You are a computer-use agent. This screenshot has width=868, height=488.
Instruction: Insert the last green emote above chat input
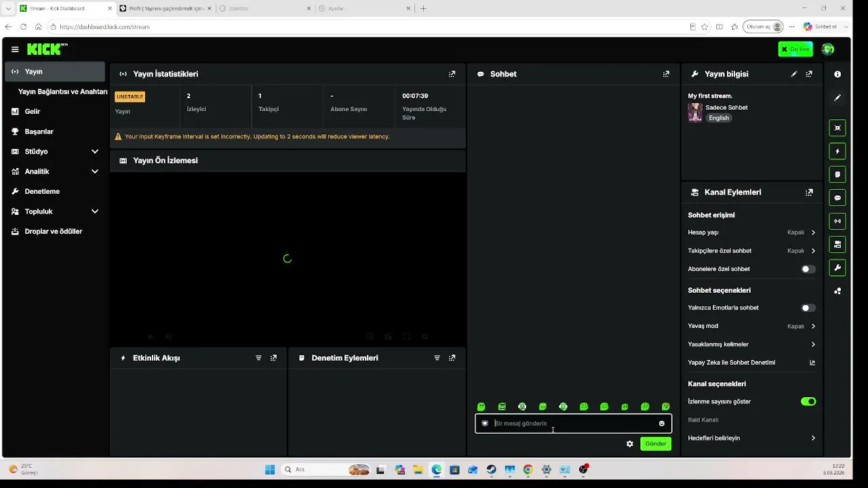(666, 407)
